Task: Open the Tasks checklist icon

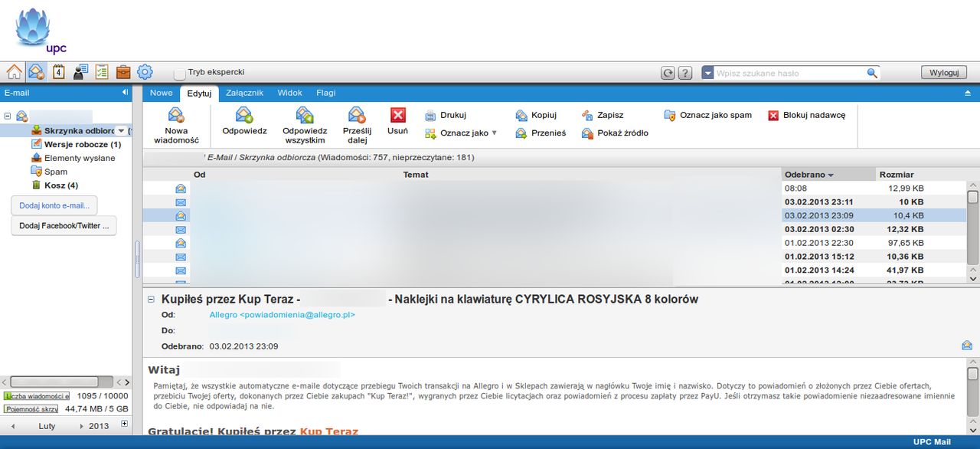Action: click(101, 72)
